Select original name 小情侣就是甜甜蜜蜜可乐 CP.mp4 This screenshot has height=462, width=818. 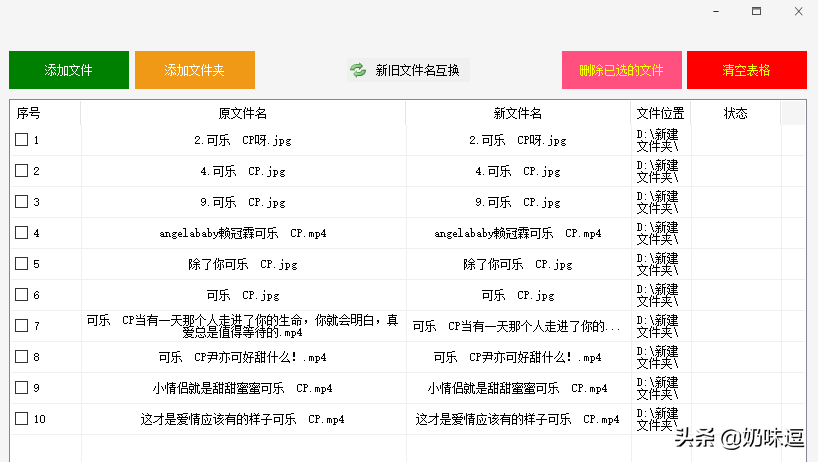[x=243, y=388]
